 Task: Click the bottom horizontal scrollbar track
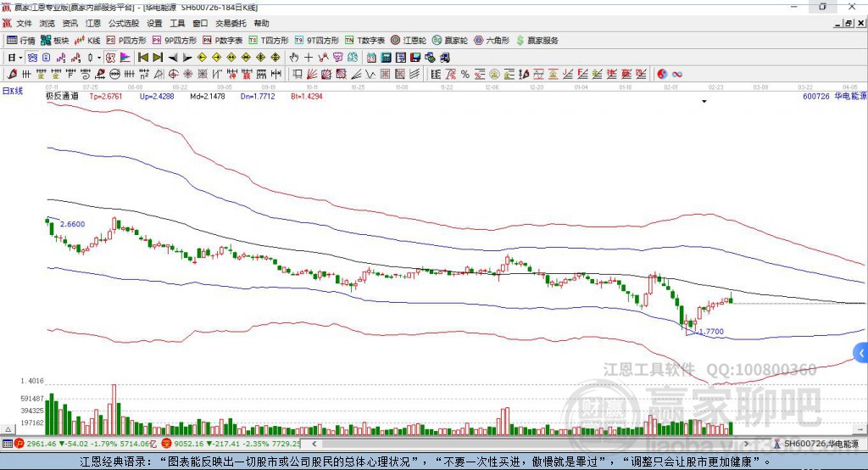(x=530, y=444)
